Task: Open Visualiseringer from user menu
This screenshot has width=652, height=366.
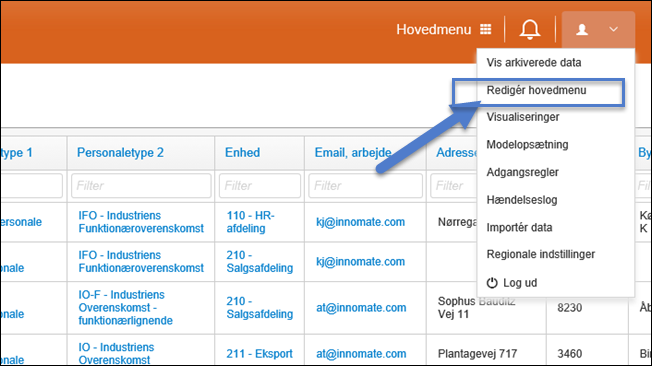Action: 523,117
